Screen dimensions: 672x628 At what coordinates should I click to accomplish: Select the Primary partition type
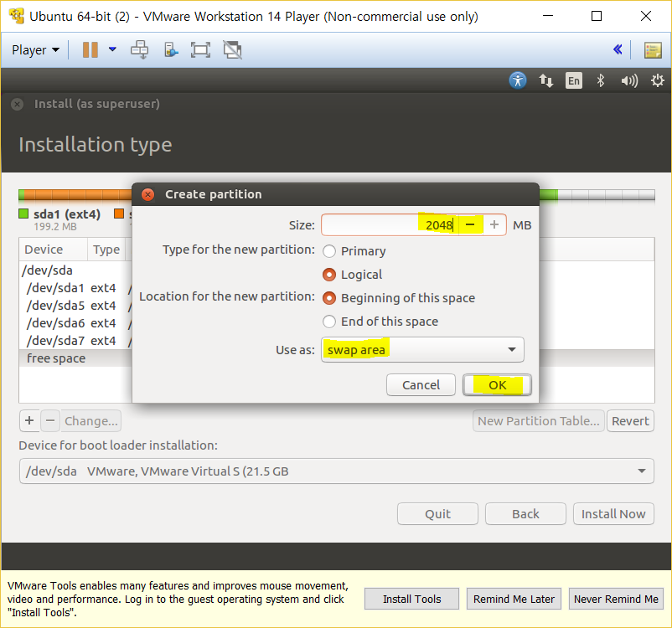[329, 251]
